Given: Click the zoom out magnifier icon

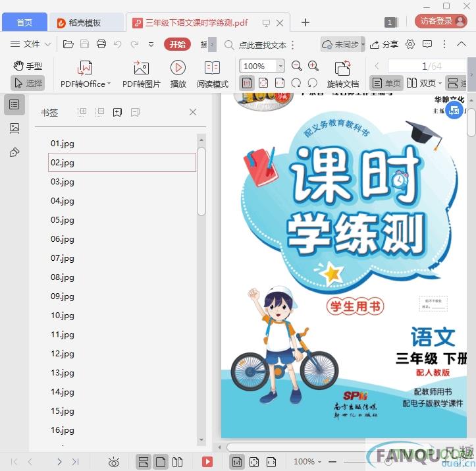Looking at the screenshot, I should pos(296,66).
